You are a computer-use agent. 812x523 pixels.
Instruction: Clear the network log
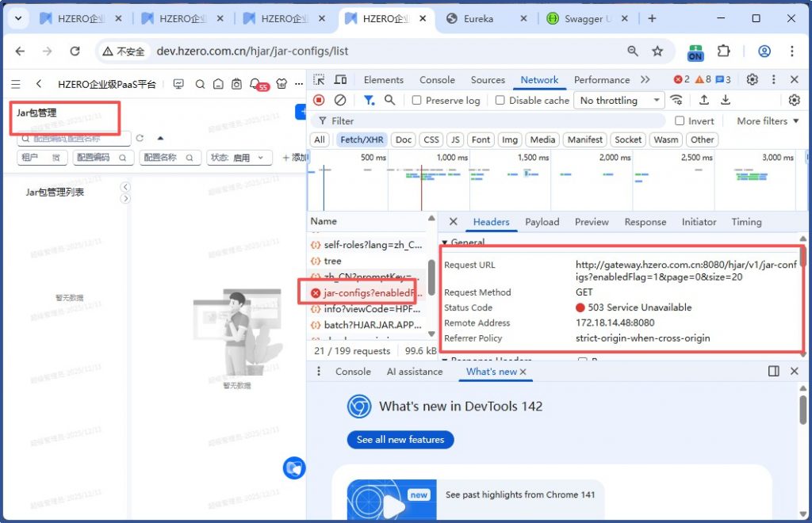pos(339,100)
